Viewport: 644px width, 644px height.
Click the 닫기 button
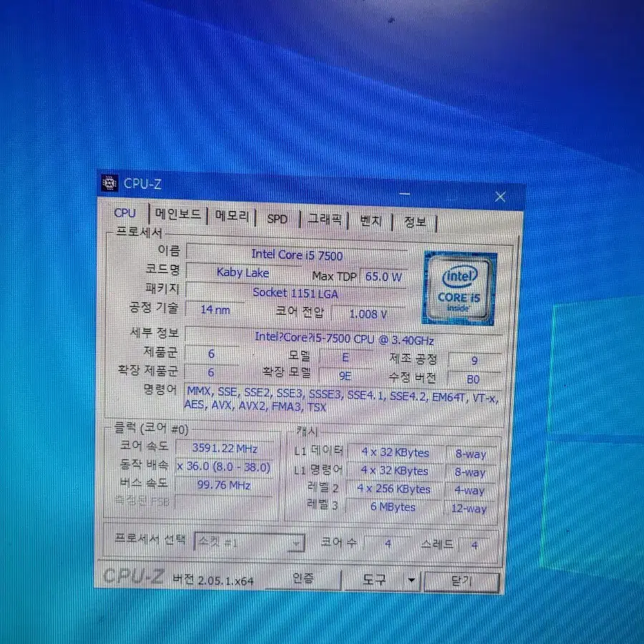(462, 581)
